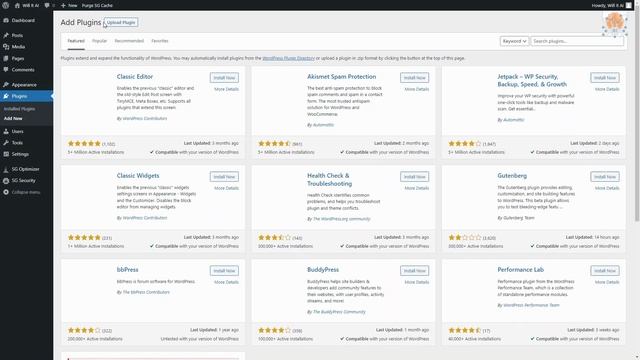Open the Performance Lab title link
The width and height of the screenshot is (640, 360).
[520, 270]
